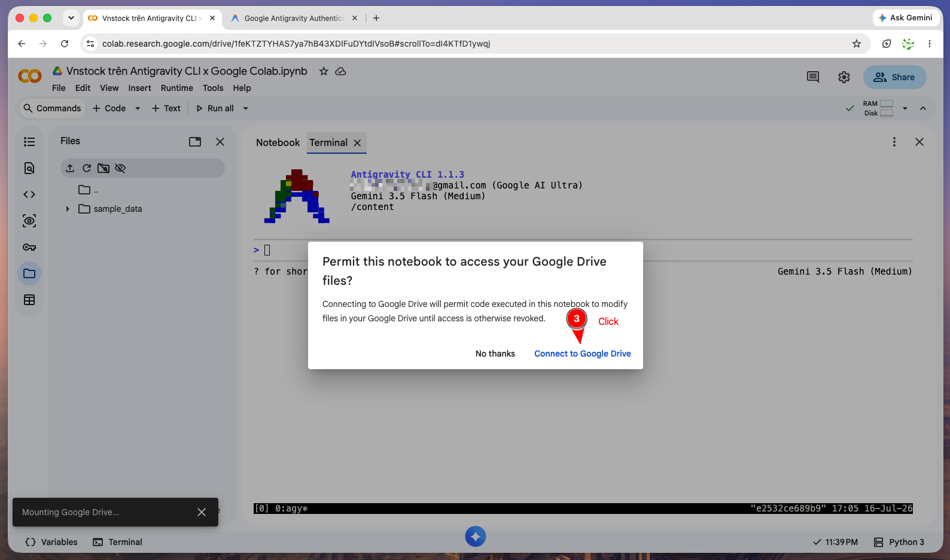Click the Colab logo
The image size is (950, 560).
pos(30,76)
